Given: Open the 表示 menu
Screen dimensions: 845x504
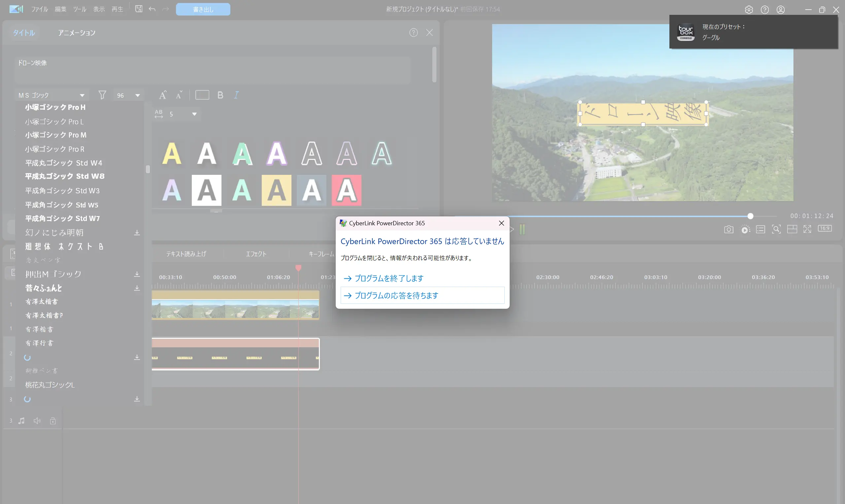Looking at the screenshot, I should 99,9.
